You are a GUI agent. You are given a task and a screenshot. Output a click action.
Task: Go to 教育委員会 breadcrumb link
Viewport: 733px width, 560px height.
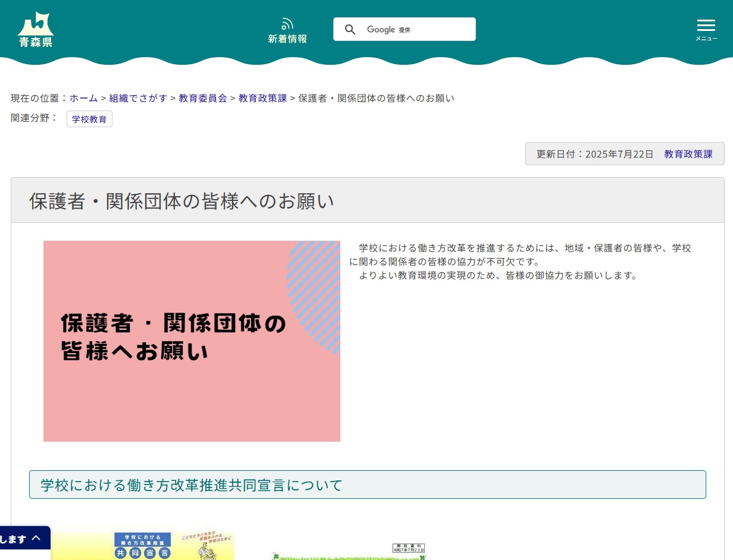point(202,97)
